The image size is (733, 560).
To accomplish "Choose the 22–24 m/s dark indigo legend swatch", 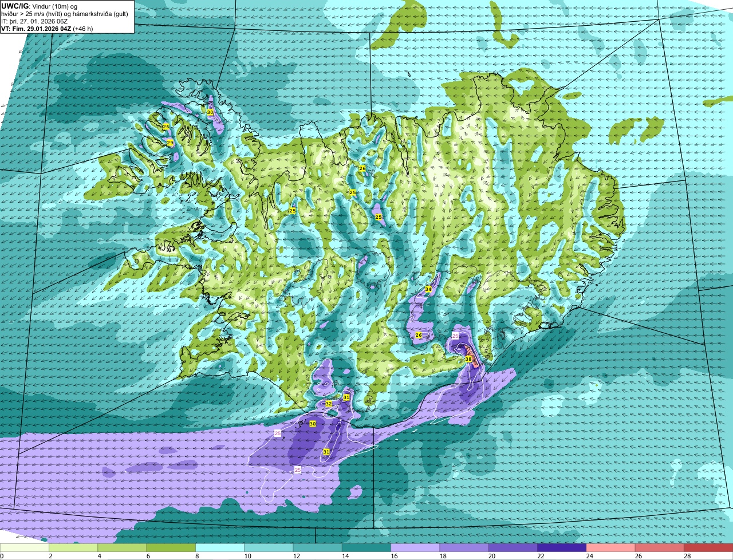I will (x=562, y=547).
